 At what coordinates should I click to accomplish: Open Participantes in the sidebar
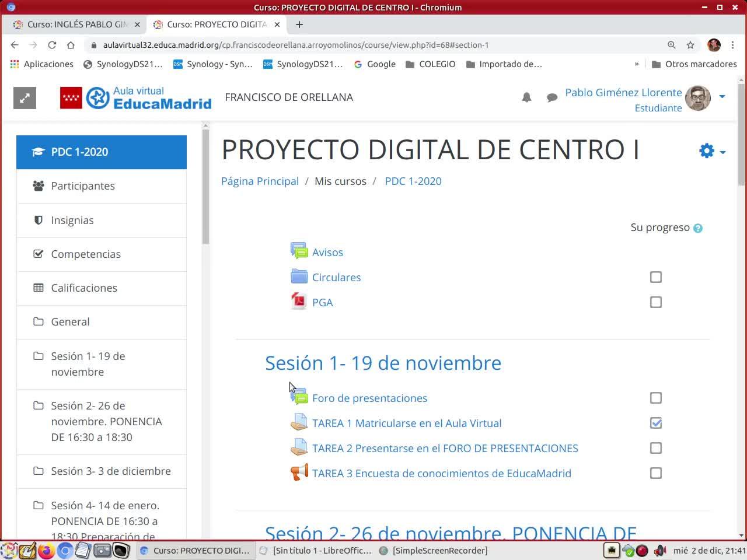[102, 186]
